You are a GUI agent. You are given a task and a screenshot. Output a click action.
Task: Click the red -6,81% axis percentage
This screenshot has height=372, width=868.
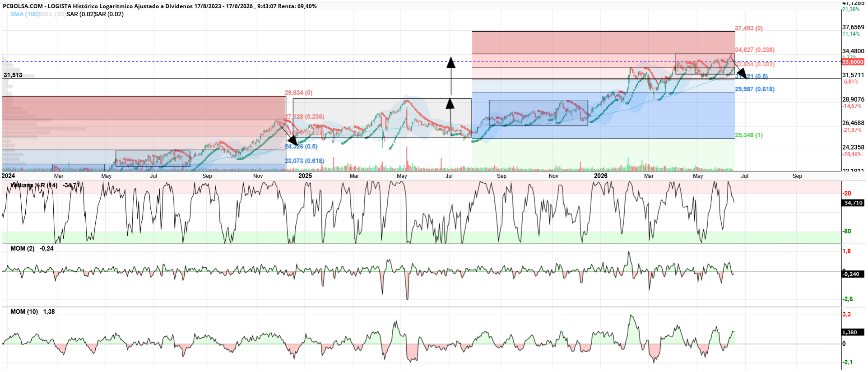coord(850,82)
